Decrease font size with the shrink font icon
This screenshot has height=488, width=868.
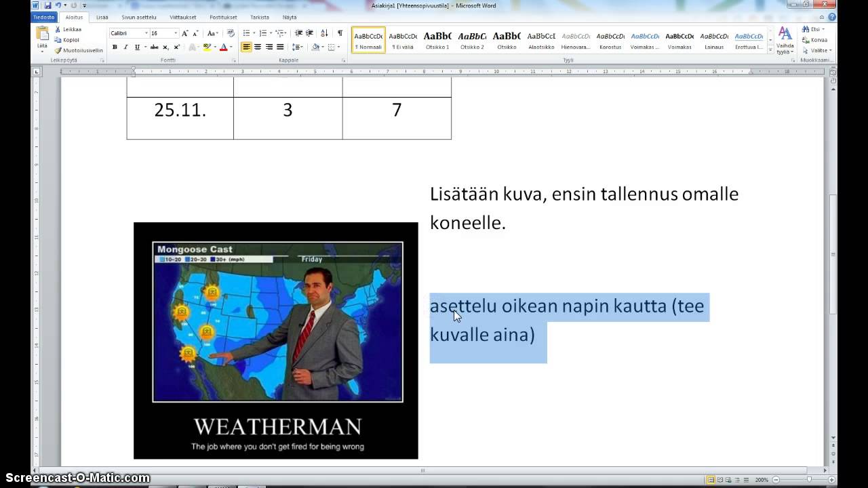click(195, 33)
